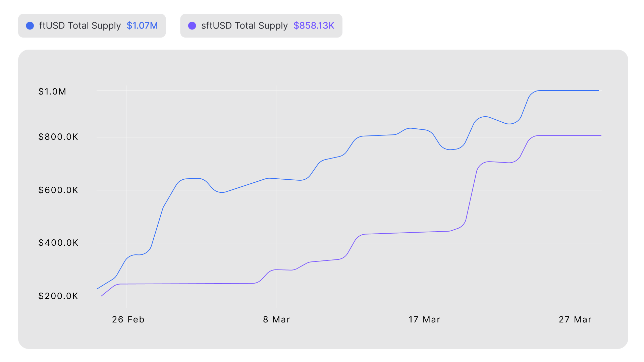Click the ftUSD Total Supply label text
The width and height of the screenshot is (644, 362).
pyautogui.click(x=80, y=26)
